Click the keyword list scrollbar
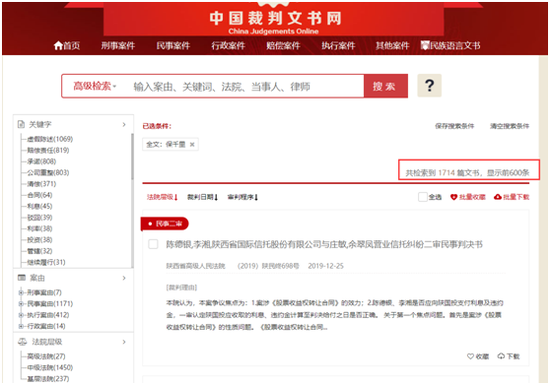The height and width of the screenshot is (385, 550). click(132, 156)
